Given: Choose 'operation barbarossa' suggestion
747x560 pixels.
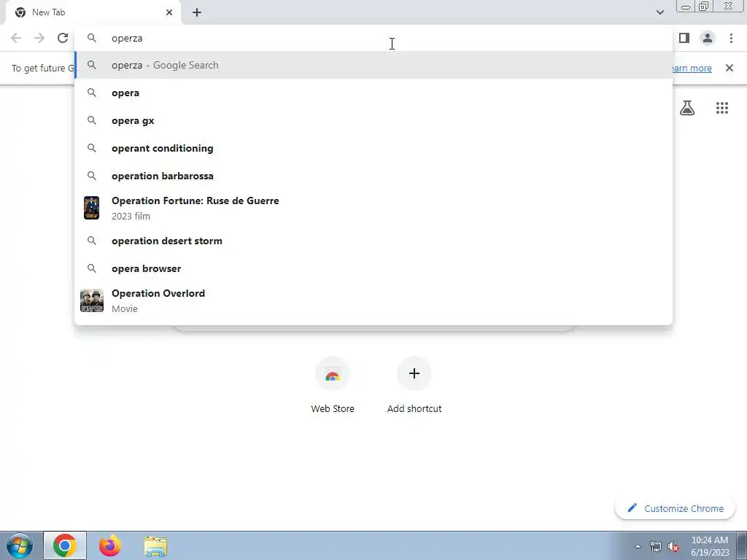Looking at the screenshot, I should pos(373,176).
